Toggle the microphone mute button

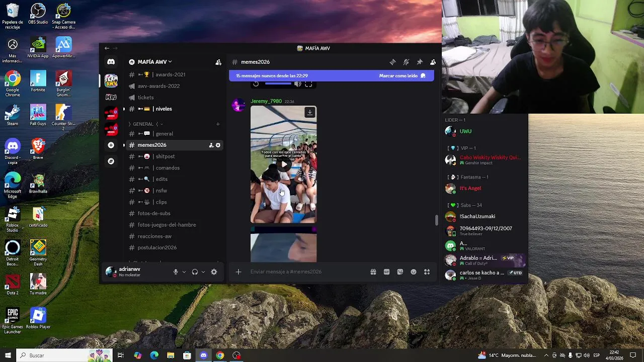[176, 272]
